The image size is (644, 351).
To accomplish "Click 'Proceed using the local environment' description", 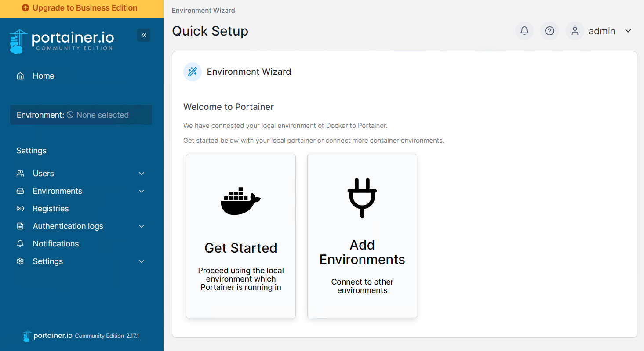I will click(x=241, y=279).
